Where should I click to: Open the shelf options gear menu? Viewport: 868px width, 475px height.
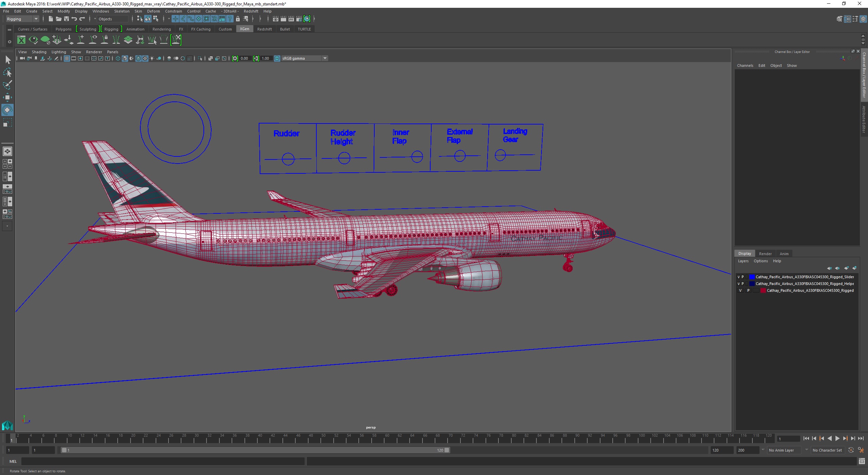9,42
